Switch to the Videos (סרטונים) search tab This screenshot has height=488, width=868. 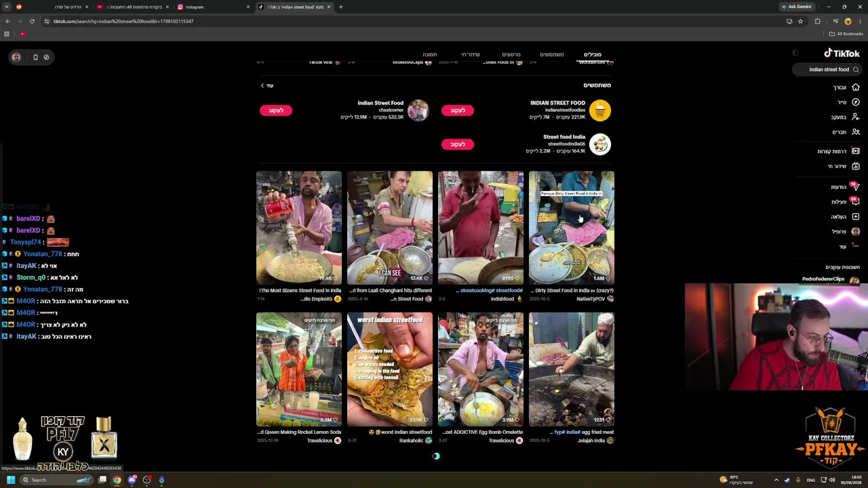coord(511,54)
